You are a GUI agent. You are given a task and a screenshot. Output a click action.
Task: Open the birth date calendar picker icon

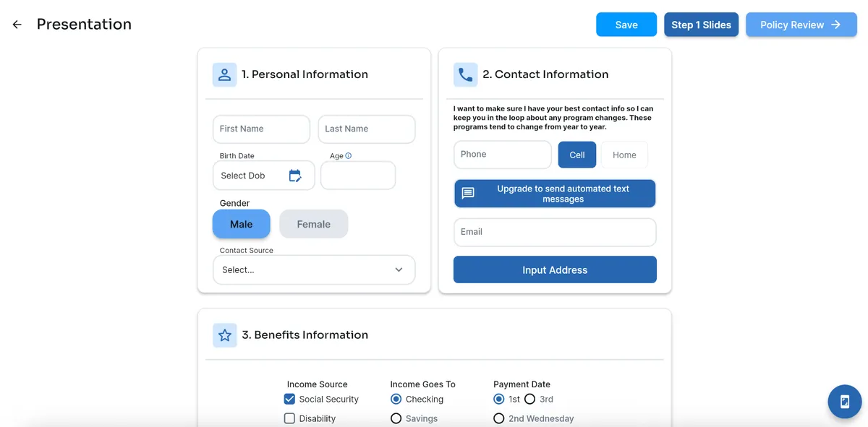pyautogui.click(x=295, y=176)
